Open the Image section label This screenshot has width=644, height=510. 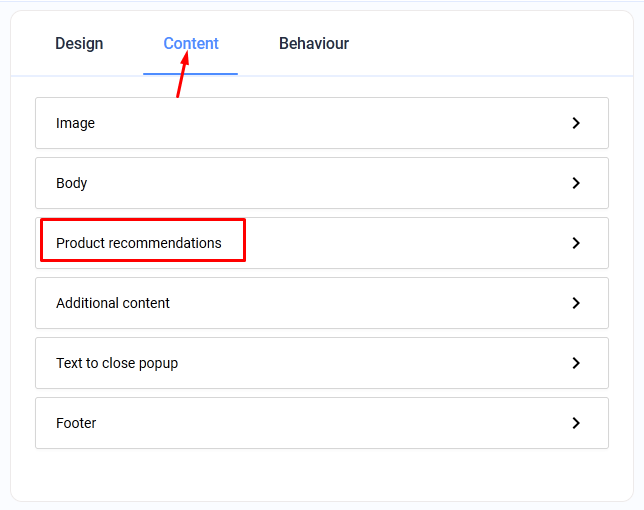(x=76, y=123)
